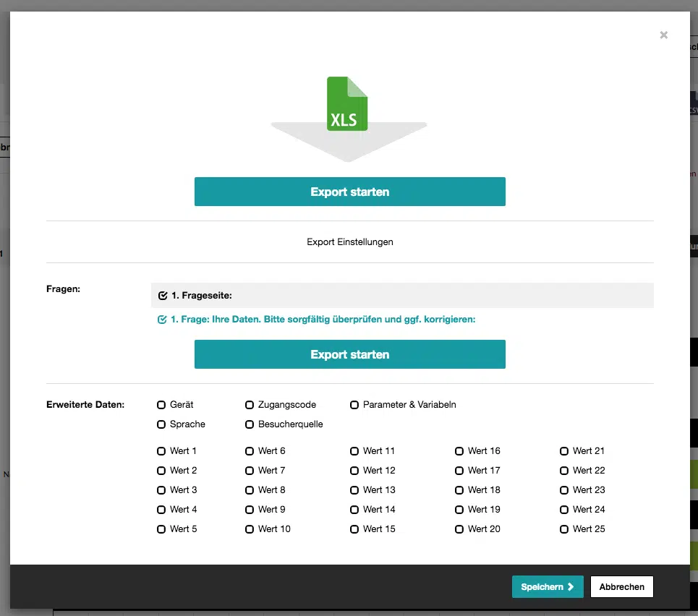Click the Erweiterte Daten: label

[x=85, y=405]
